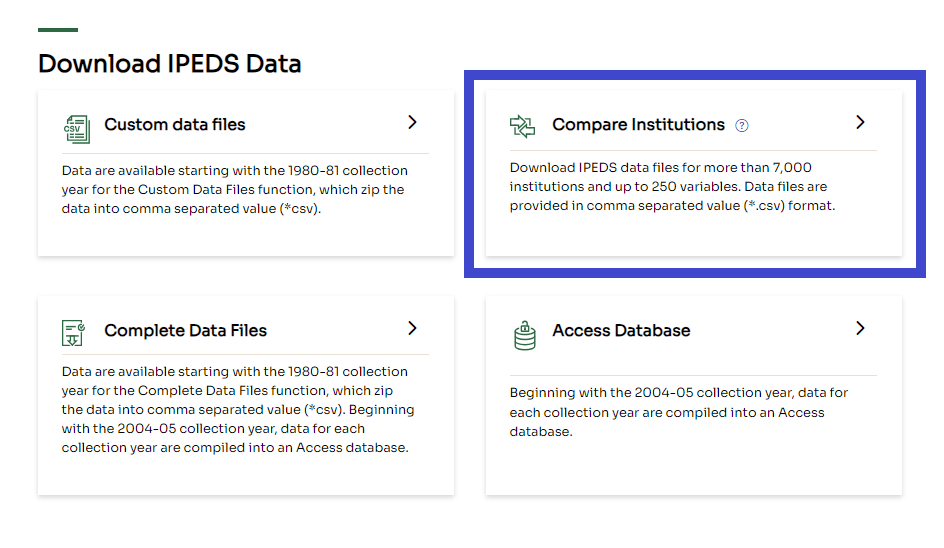Click the Complete Data Files download icon
The width and height of the screenshot is (944, 548).
73,333
